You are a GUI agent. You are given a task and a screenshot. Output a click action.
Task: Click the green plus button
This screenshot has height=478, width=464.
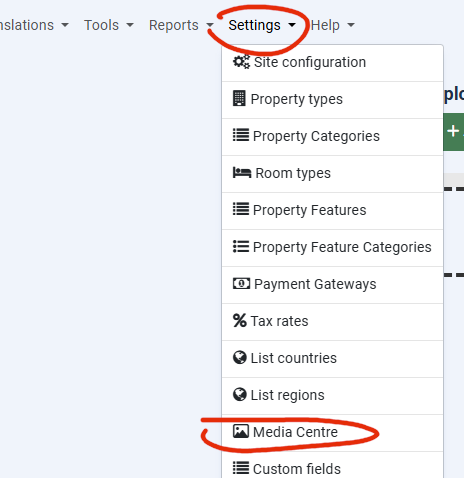pos(453,132)
